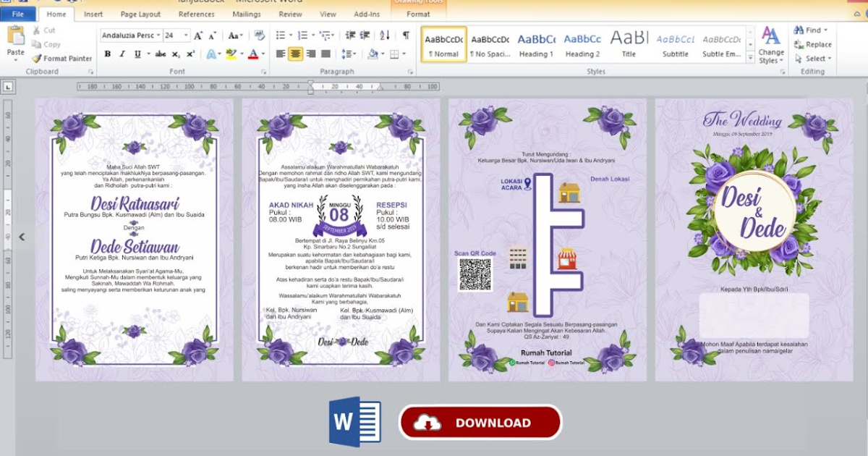Screen dimensions: 868x456
Task: Grow font size with the enlarge-A icon
Action: [x=199, y=35]
